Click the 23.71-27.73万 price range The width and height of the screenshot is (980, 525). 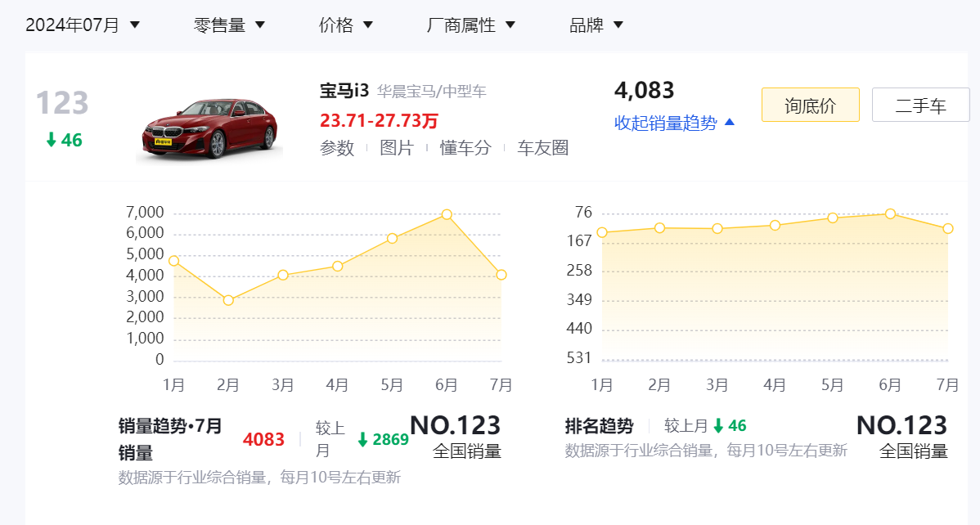click(379, 120)
